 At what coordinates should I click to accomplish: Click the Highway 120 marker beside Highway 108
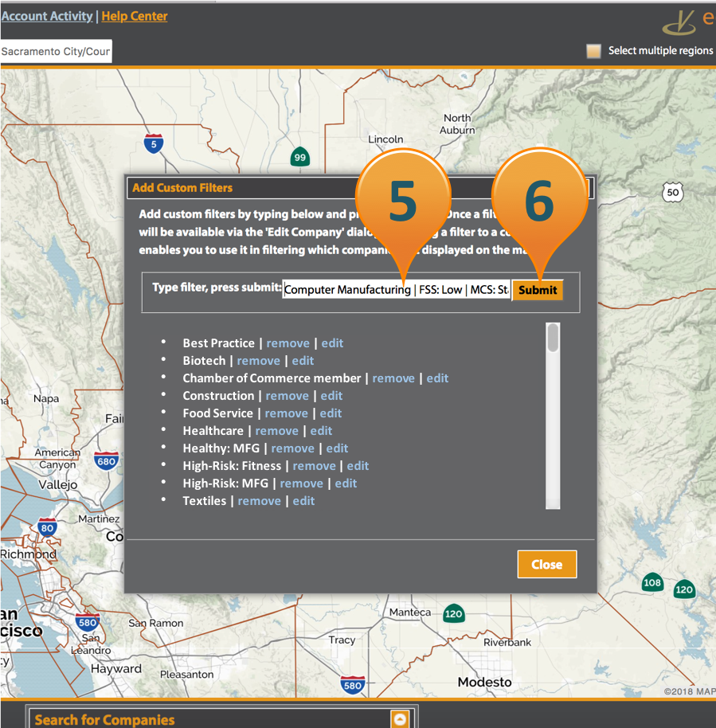(684, 589)
